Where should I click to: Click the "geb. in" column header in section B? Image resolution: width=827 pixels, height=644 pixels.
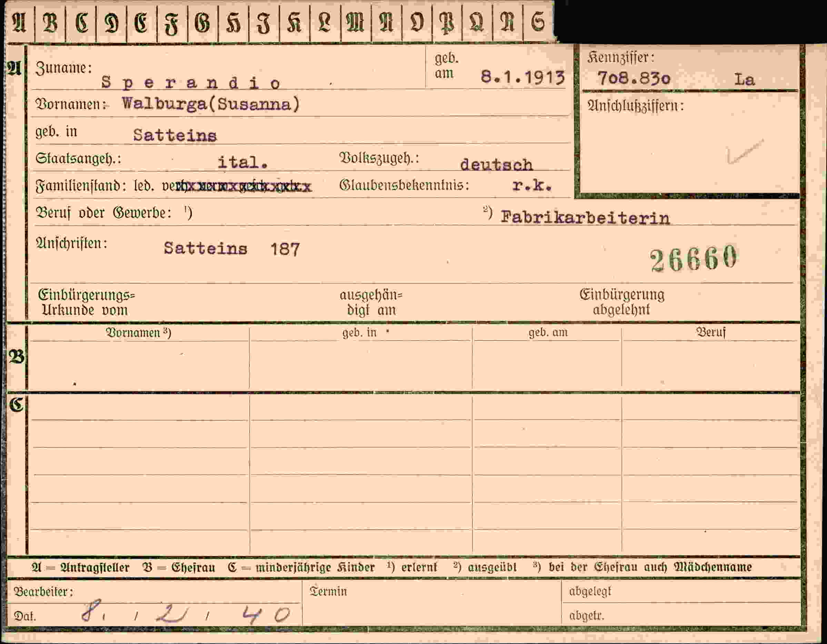coord(360,332)
